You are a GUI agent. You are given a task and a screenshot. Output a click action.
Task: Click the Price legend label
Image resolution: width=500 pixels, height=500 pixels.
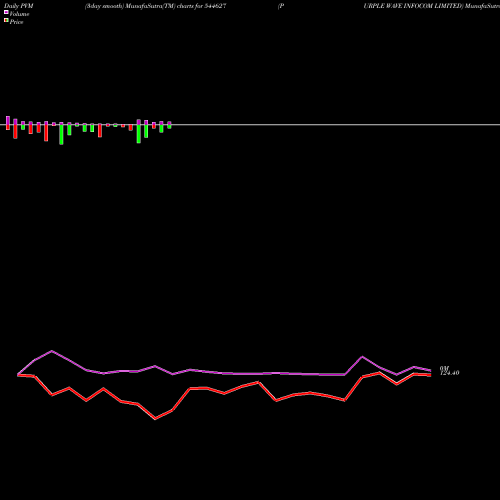tap(16, 22)
